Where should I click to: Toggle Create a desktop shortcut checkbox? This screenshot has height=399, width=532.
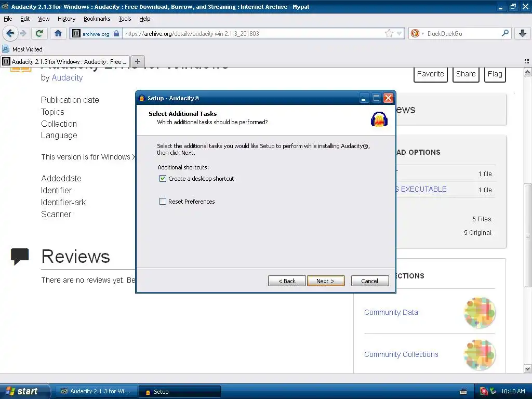163,179
